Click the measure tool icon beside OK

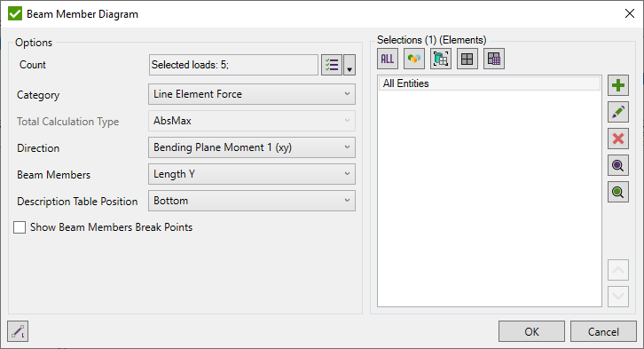coord(18,331)
